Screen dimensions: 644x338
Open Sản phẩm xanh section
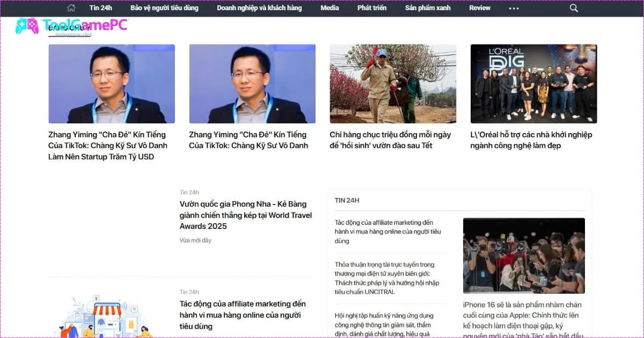[x=428, y=8]
